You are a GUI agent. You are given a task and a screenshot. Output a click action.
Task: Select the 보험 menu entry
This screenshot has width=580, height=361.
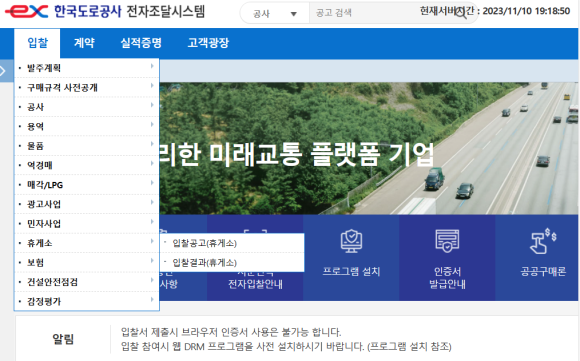point(87,263)
